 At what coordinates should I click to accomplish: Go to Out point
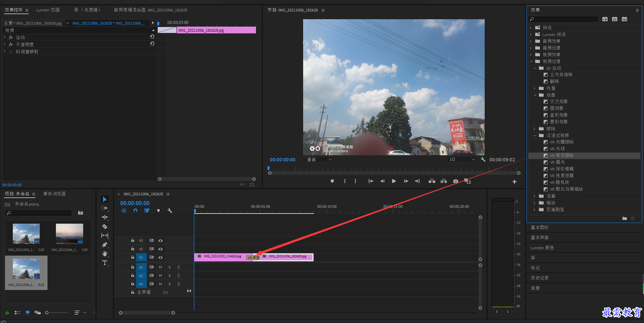(x=418, y=181)
